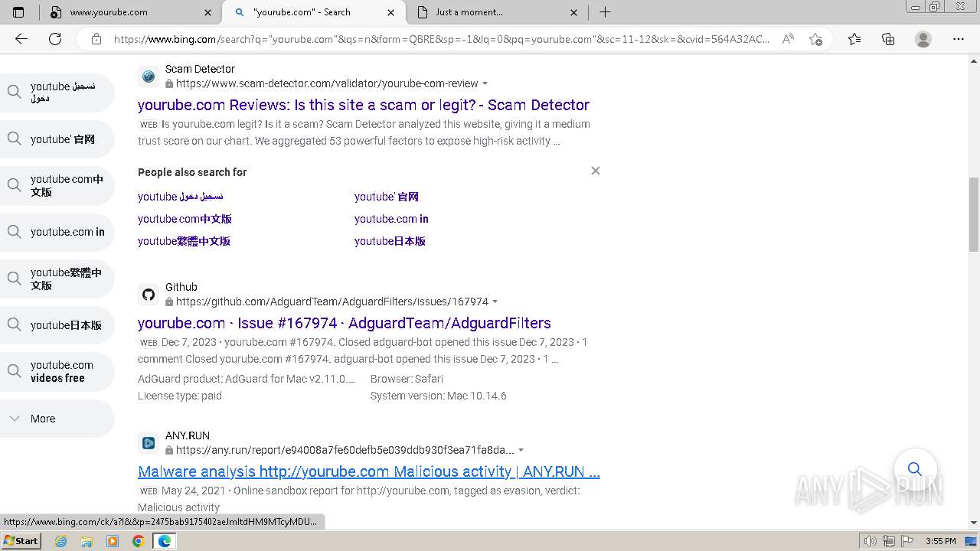Switch to the Just a moment... tab
This screenshot has height=551, width=980.
click(498, 12)
